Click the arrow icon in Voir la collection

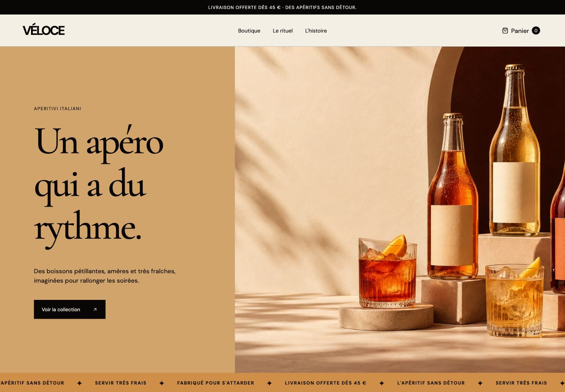pos(95,309)
